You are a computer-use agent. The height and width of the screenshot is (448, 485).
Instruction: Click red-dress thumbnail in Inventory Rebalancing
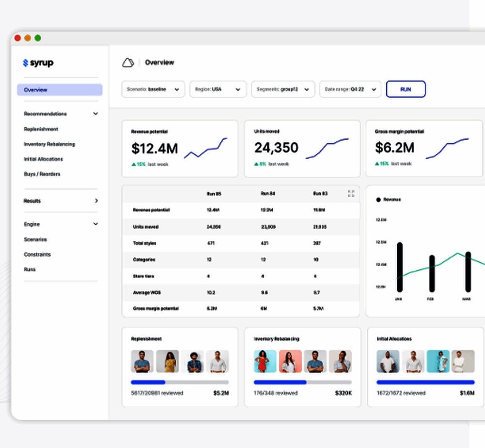[265, 362]
